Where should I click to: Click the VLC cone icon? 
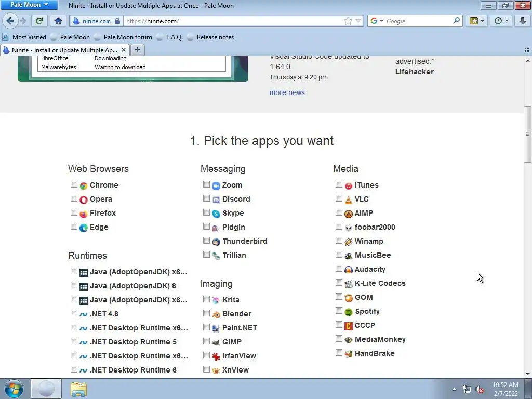pos(349,199)
